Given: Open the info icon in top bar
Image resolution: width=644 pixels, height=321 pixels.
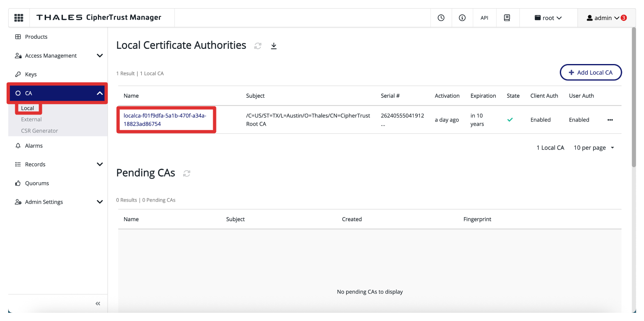Looking at the screenshot, I should coord(462,18).
